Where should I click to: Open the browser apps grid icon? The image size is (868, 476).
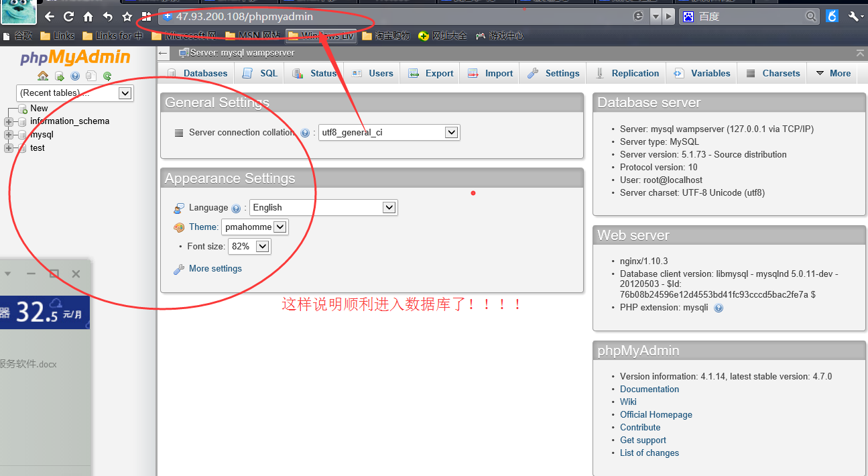146,17
